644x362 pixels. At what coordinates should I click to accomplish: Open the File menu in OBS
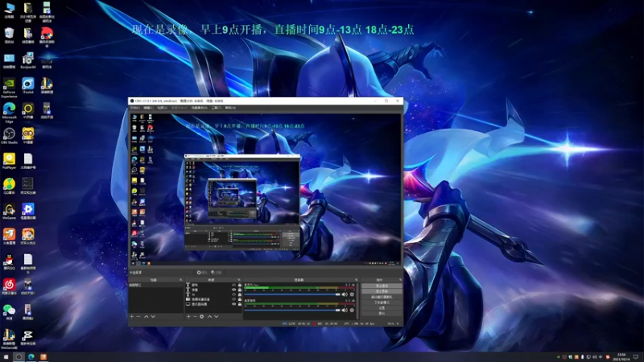134,108
